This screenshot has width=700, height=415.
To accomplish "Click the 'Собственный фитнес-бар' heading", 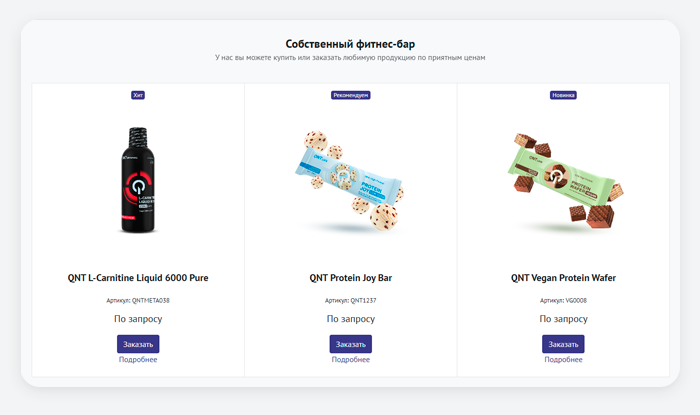I will pyautogui.click(x=350, y=44).
